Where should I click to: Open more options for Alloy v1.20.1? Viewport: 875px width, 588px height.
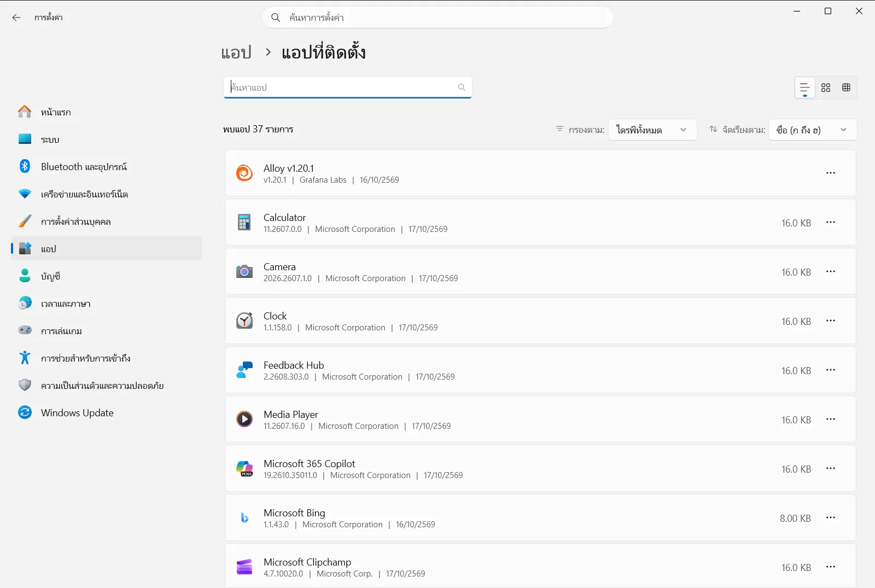pos(831,173)
